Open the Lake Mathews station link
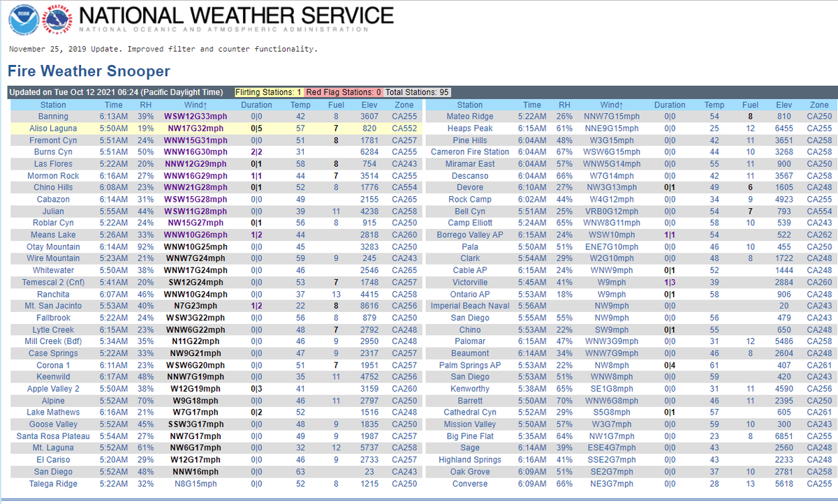Screen dimensions: 838x504 (x=53, y=413)
